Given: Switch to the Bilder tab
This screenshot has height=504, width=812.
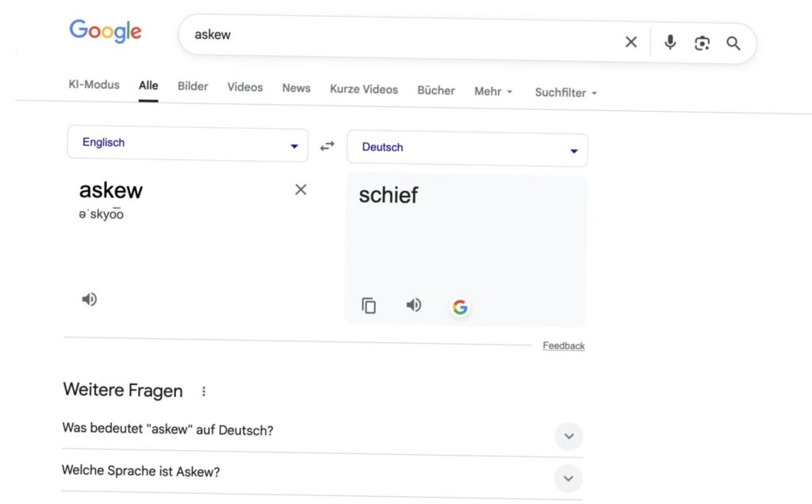Looking at the screenshot, I should coord(192,87).
